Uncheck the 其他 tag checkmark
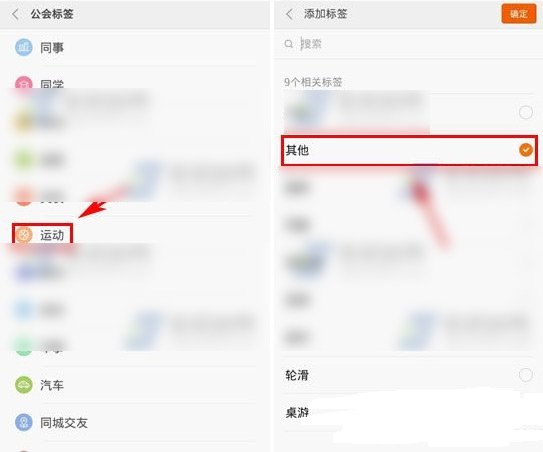This screenshot has width=543, height=452. pyautogui.click(x=526, y=150)
